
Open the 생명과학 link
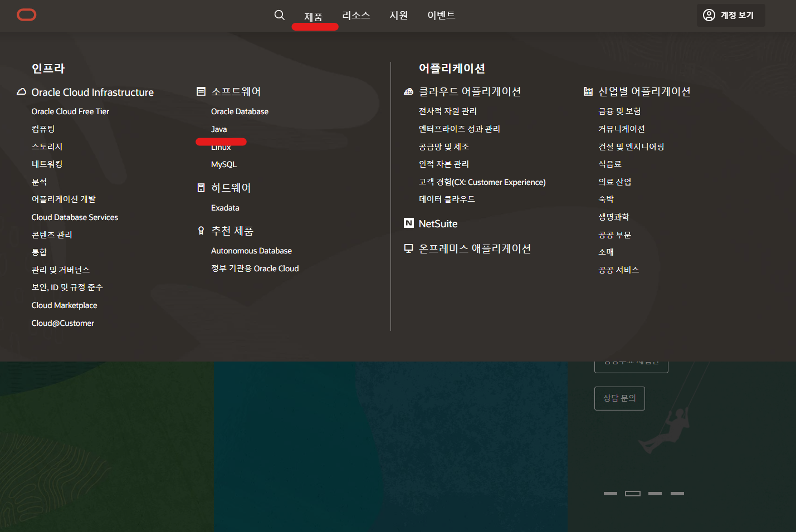pos(614,217)
